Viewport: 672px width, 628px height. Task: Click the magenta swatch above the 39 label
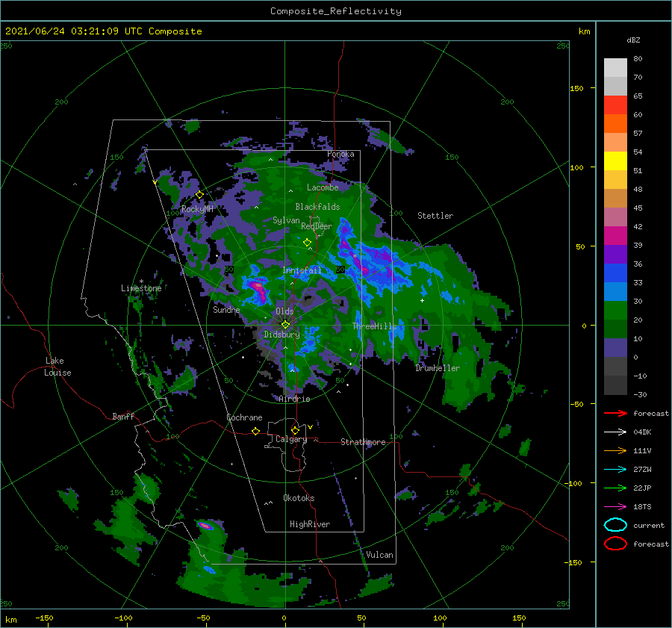(615, 235)
